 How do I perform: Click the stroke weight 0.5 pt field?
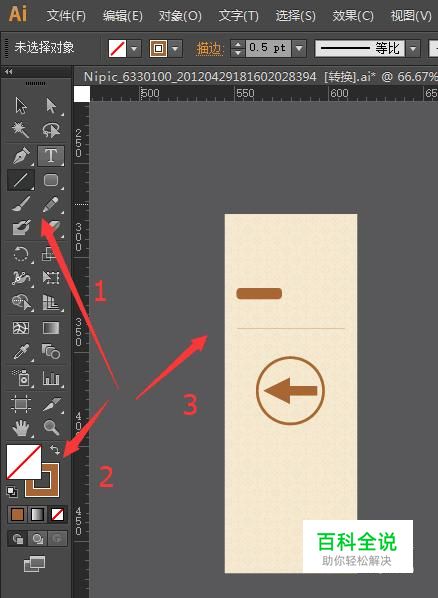[x=268, y=48]
